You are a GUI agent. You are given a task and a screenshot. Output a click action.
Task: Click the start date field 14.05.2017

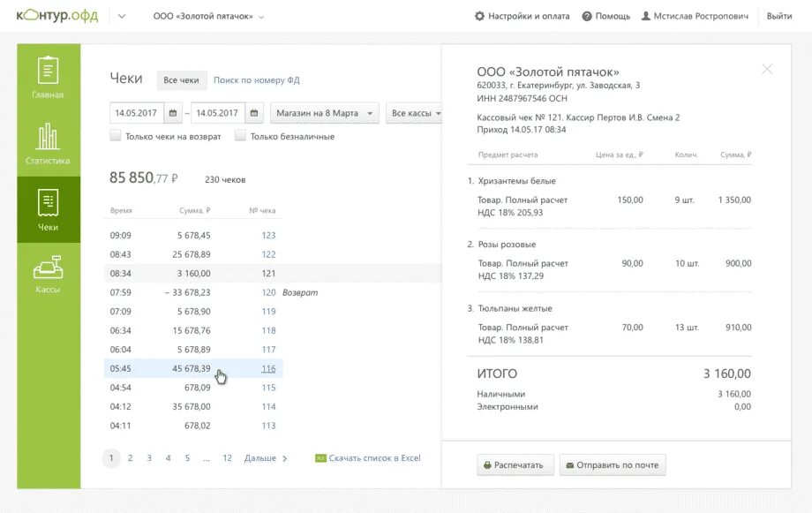(x=137, y=113)
